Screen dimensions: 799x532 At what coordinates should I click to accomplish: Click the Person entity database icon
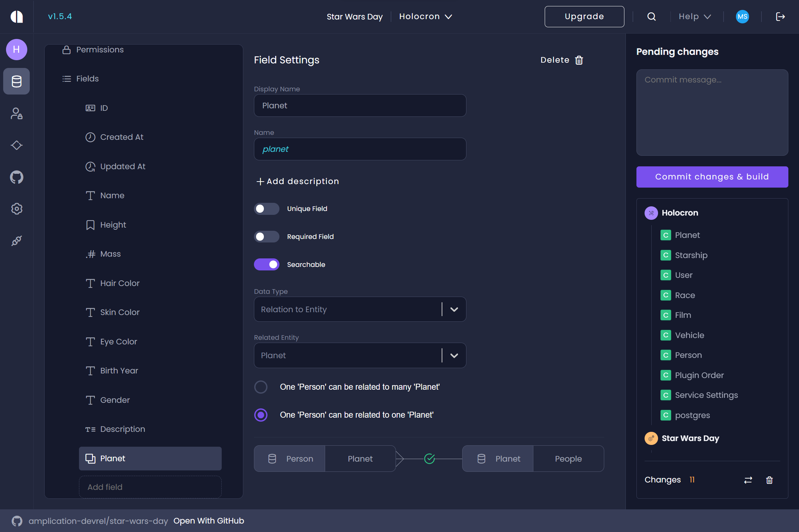point(272,459)
